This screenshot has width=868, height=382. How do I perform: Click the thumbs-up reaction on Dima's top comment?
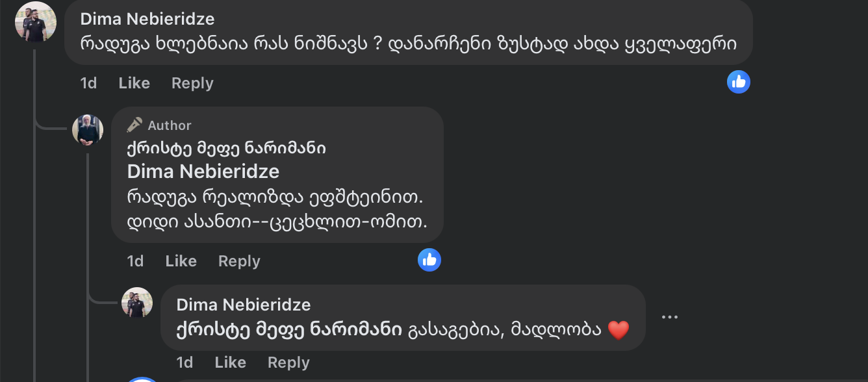point(738,81)
